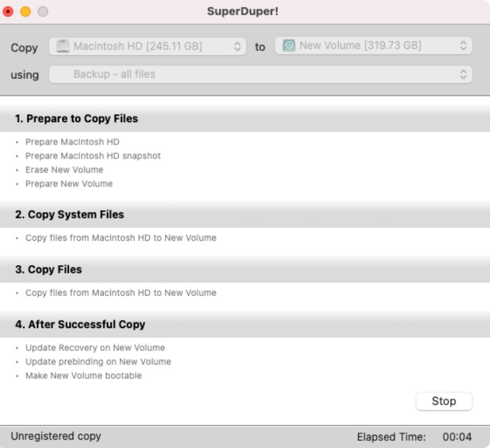The image size is (490, 448).
Task: Click the Update Recovery on New Volume step
Action: click(95, 348)
